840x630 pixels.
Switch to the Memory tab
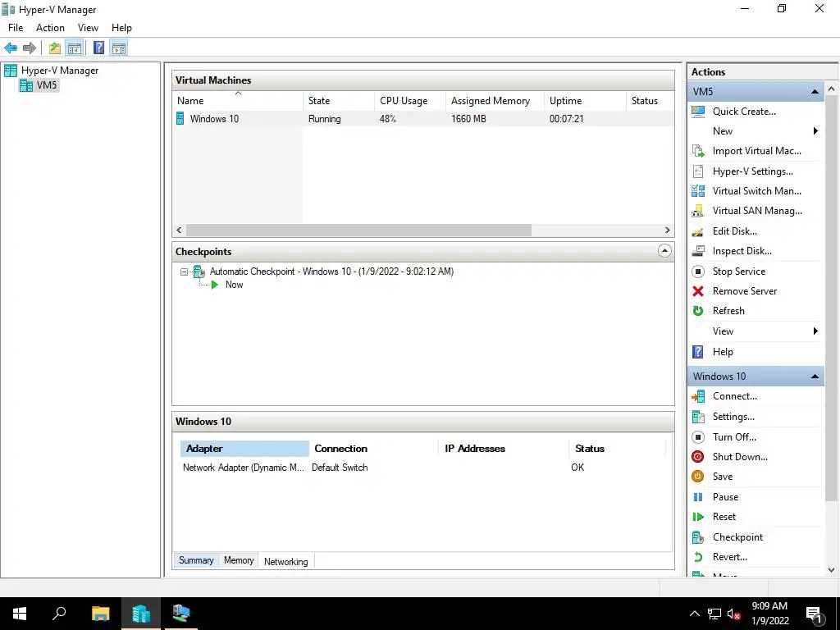(x=239, y=560)
